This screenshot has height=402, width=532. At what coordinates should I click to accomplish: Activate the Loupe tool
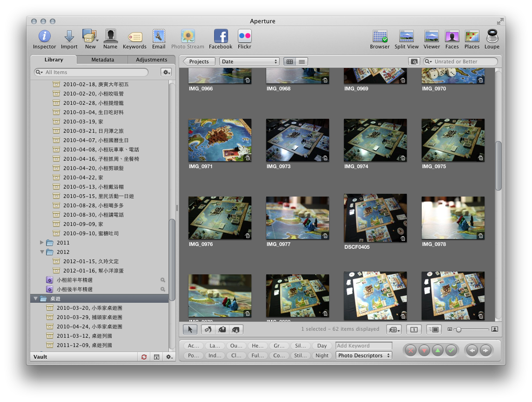click(x=492, y=36)
